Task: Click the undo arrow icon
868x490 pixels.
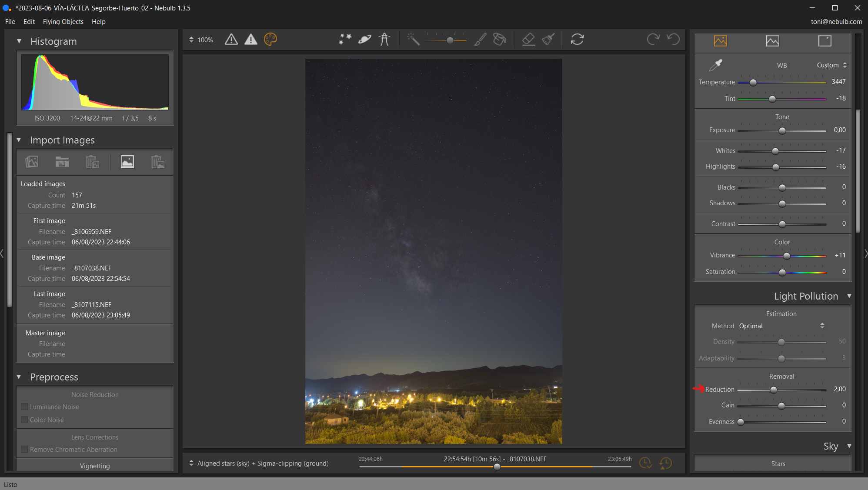Action: 673,40
